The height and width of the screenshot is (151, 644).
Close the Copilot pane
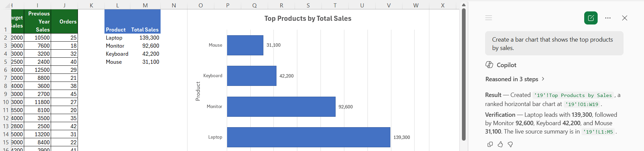click(625, 18)
